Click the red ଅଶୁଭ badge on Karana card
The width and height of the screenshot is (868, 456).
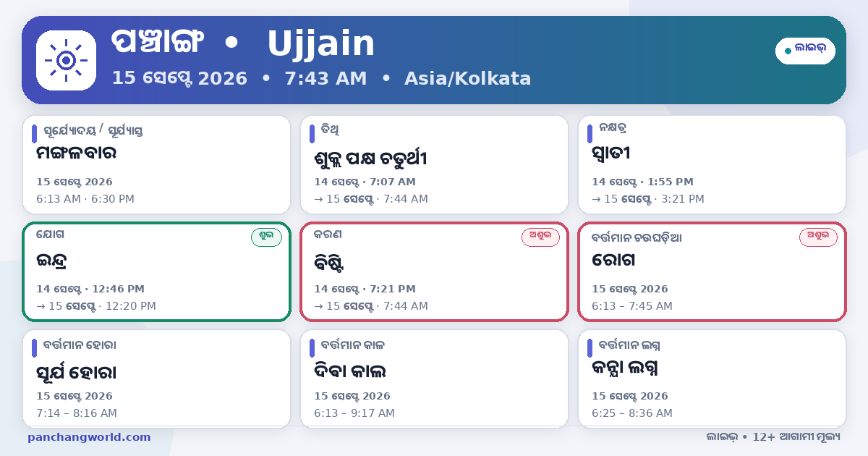pyautogui.click(x=540, y=237)
